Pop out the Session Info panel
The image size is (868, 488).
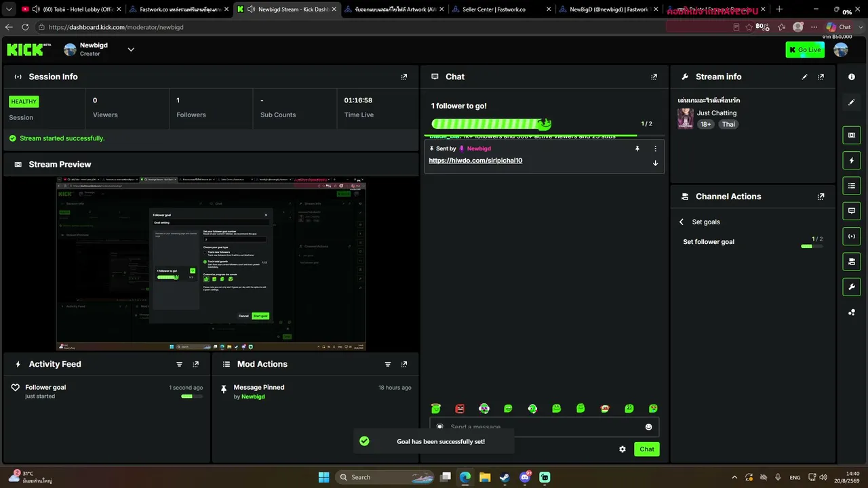tap(404, 77)
